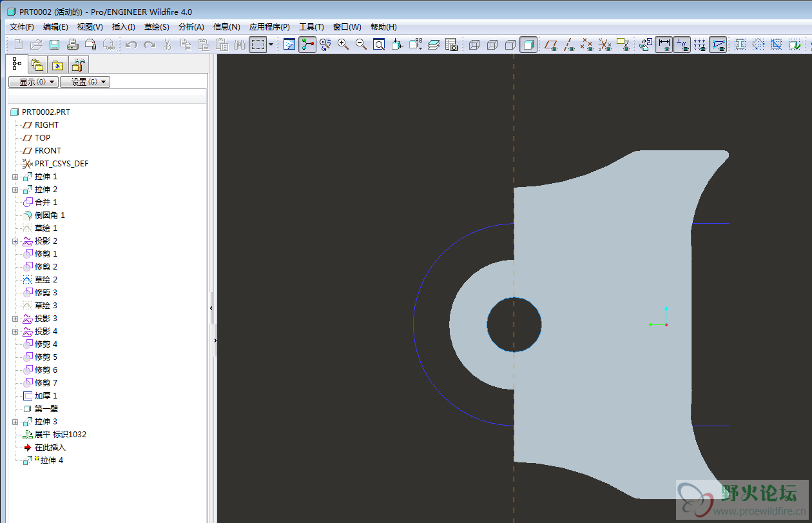Click the blue circular hole sketch
Screen dimensions: 812x523
click(x=514, y=324)
